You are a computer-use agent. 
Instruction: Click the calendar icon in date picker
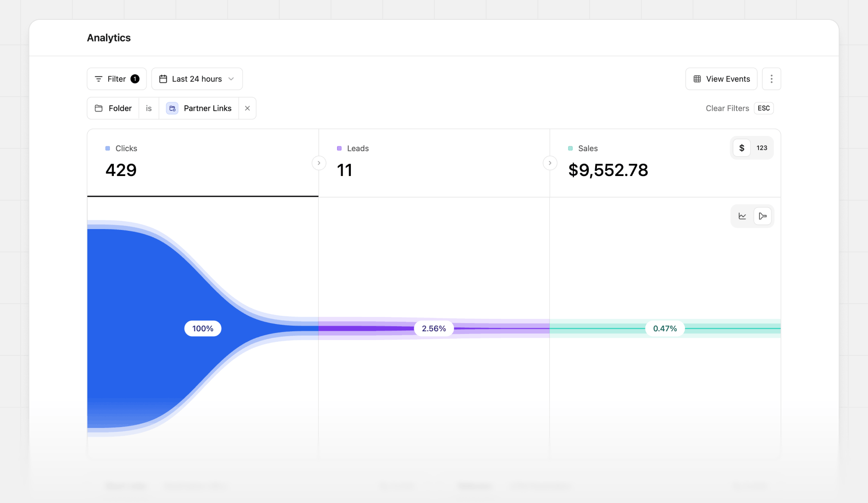coord(163,79)
